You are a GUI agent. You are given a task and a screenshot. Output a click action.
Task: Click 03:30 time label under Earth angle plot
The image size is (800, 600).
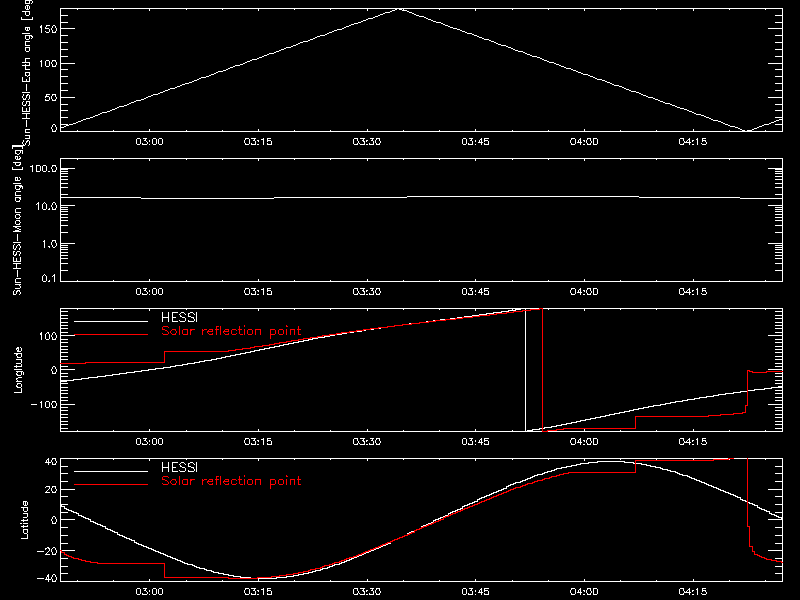coord(367,141)
